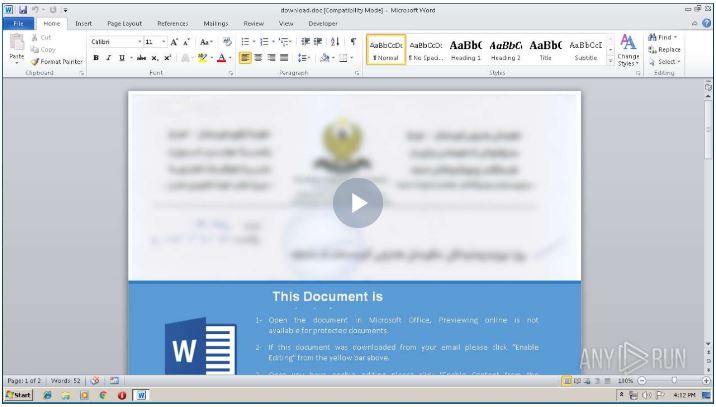This screenshot has height=407, width=716.
Task: Open the Developer tab
Action: (323, 23)
